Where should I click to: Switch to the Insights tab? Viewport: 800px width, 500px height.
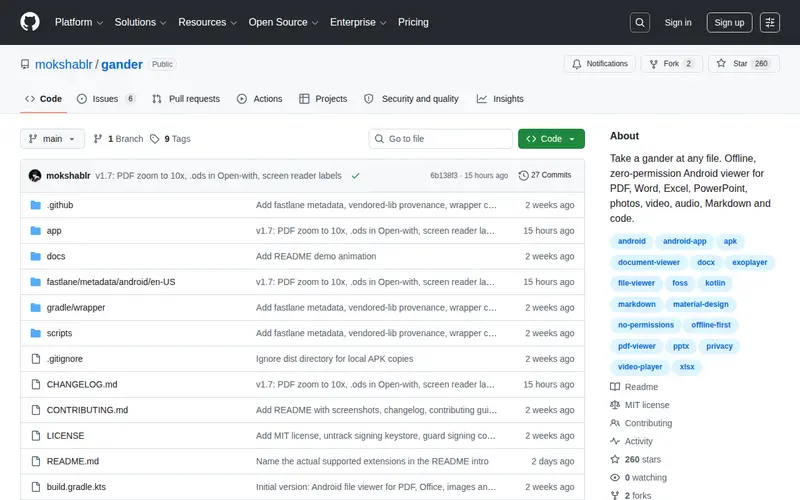[500, 99]
